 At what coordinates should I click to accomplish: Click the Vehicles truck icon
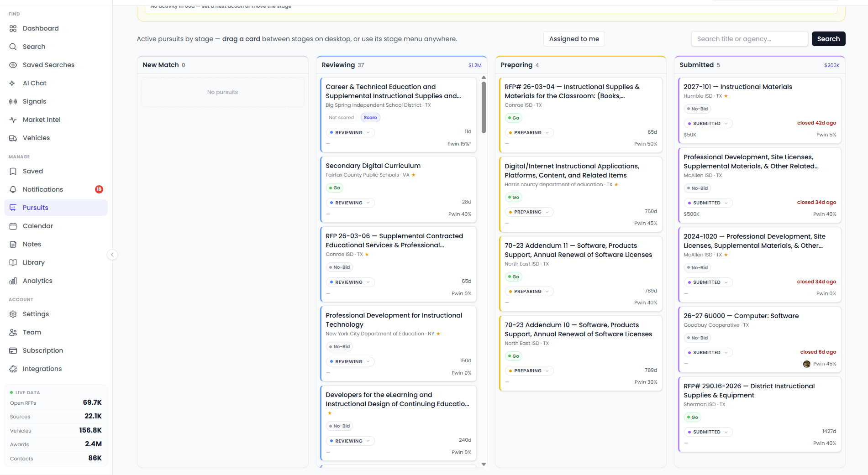tap(13, 138)
